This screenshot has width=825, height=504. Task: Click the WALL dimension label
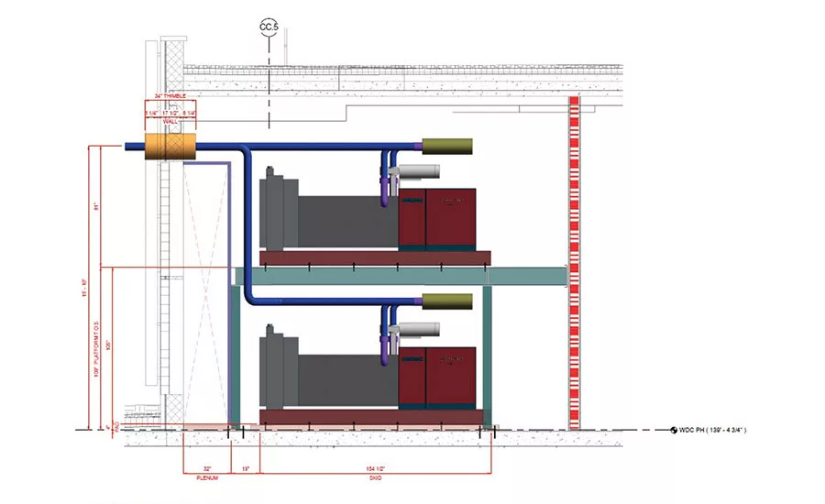pos(170,122)
